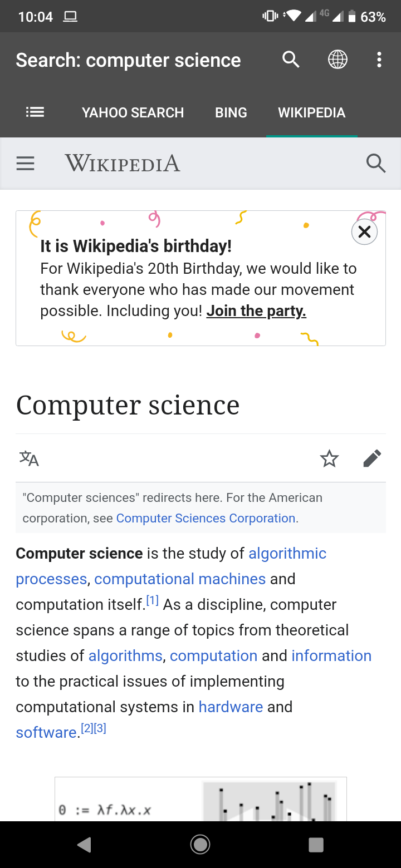Image resolution: width=401 pixels, height=868 pixels.
Task: Dismiss the Wikipedia birthday banner
Action: pos(364,231)
